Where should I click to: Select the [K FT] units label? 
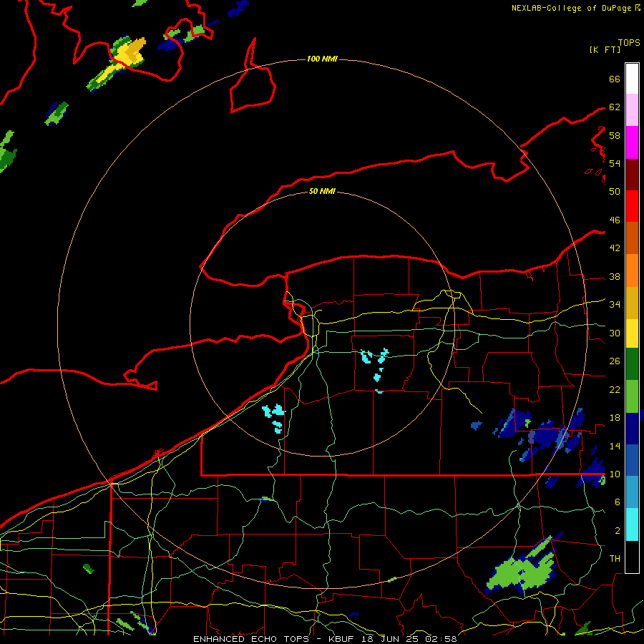coord(605,49)
